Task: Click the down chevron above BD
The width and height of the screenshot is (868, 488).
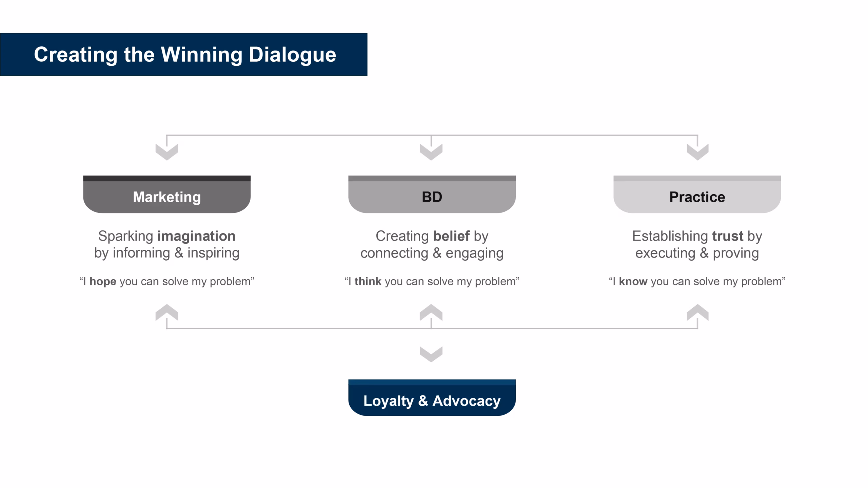Action: coord(431,152)
